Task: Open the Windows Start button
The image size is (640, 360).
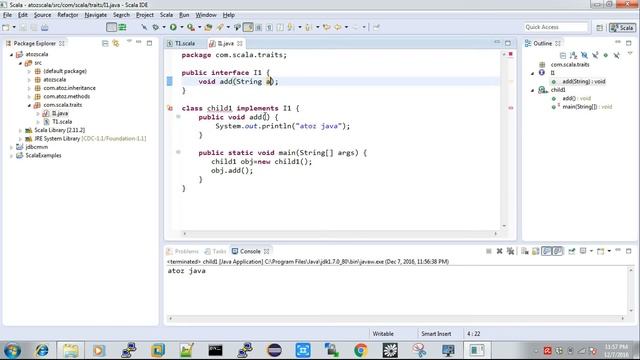Action: pyautogui.click(x=12, y=350)
